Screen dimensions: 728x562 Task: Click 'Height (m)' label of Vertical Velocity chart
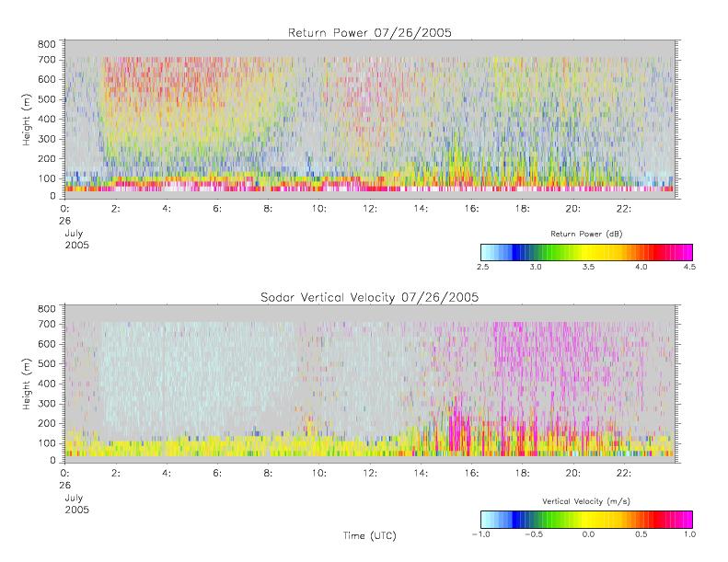27,384
